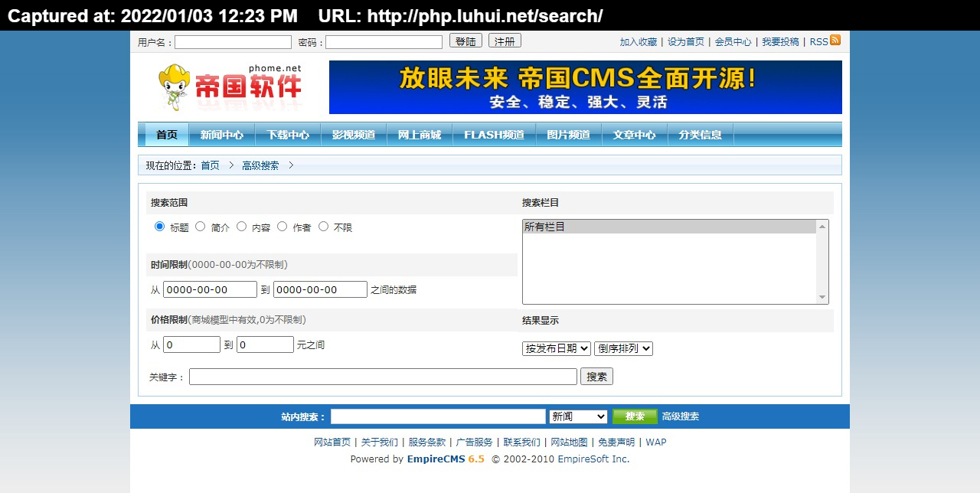The height and width of the screenshot is (493, 980).
Task: Open the 网站首页 footer link
Action: pos(332,442)
